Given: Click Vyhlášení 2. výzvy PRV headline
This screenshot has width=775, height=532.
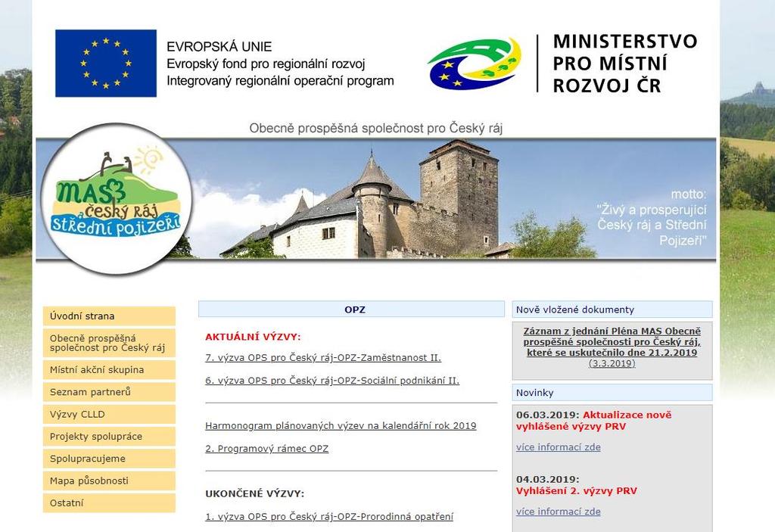Looking at the screenshot, I should [576, 491].
